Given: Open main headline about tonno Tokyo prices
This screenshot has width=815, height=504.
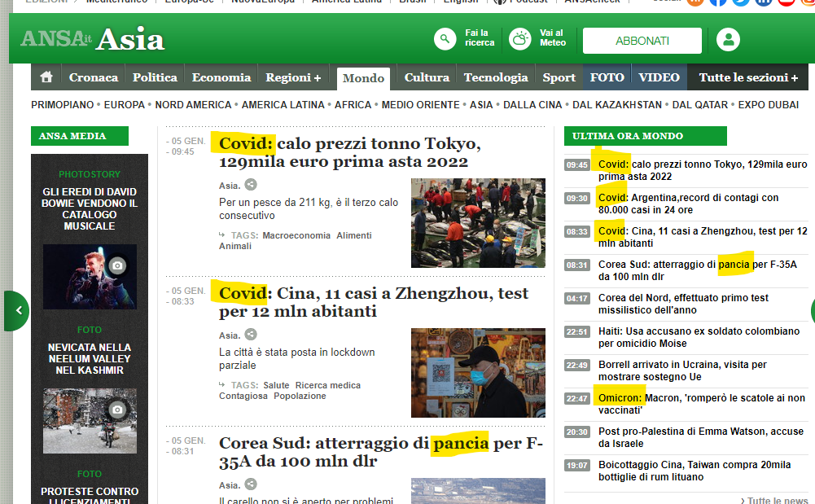Looking at the screenshot, I should coord(350,152).
